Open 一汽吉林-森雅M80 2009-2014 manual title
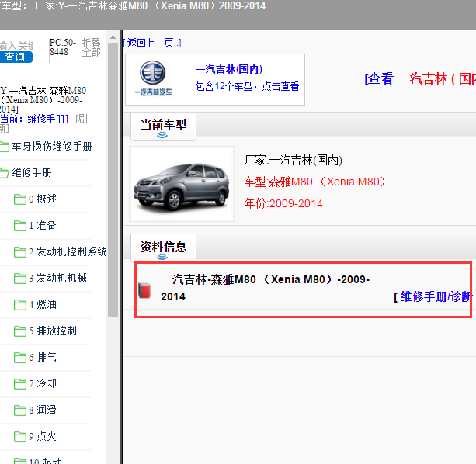 point(266,288)
